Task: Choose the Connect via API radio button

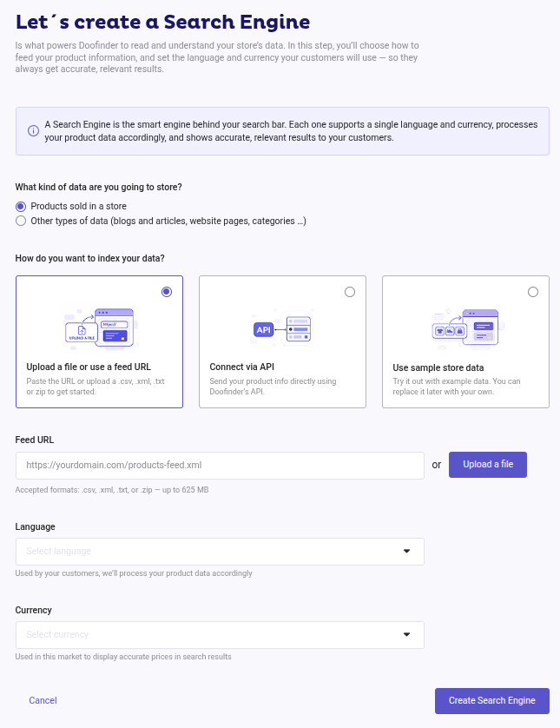Action: (x=350, y=292)
